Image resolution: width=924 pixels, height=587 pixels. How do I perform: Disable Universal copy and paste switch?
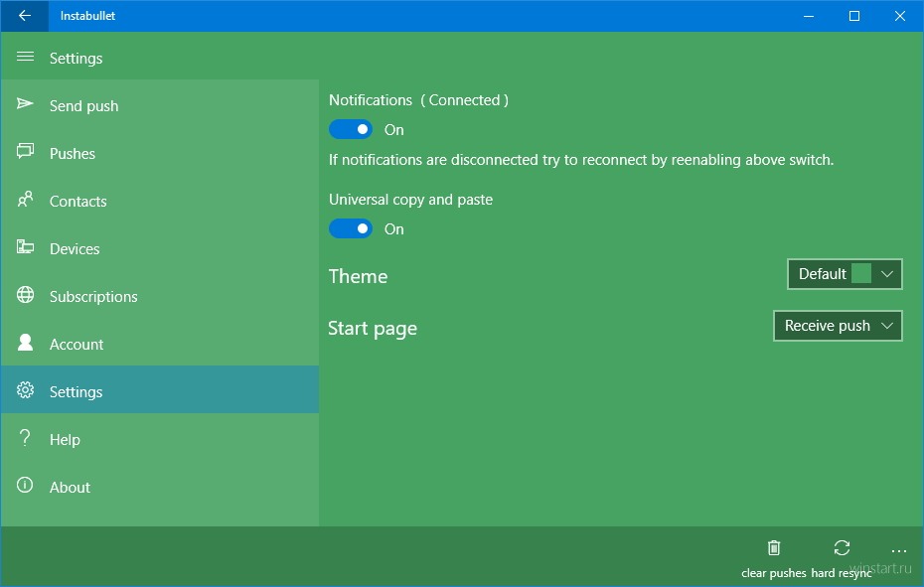click(351, 228)
